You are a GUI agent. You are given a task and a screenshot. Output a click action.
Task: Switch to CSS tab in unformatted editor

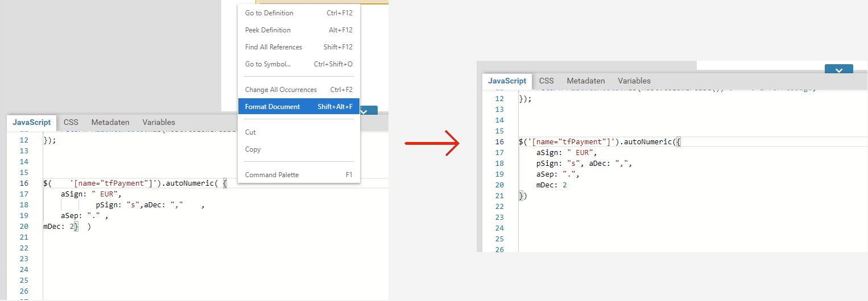tap(71, 122)
